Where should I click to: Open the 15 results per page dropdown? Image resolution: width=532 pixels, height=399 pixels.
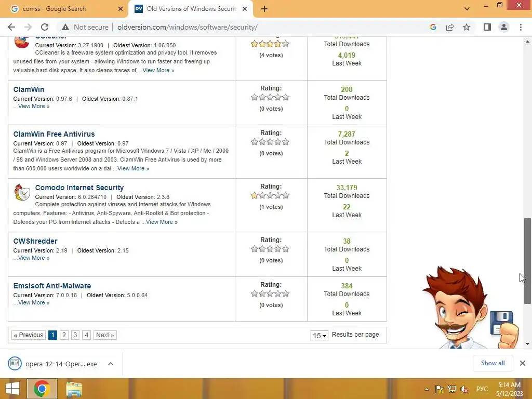(x=320, y=336)
